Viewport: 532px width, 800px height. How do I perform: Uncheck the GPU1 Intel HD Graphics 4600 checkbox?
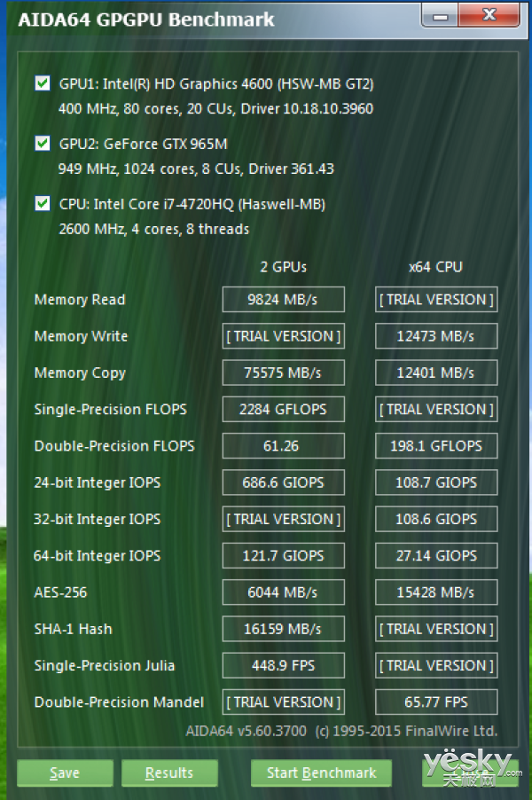[x=42, y=84]
